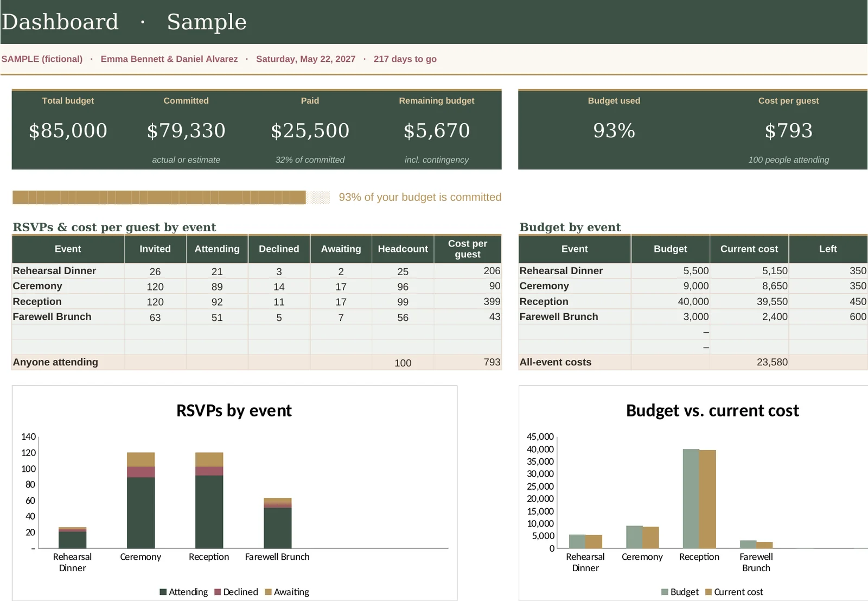Select Reception row label in RSVP table
This screenshot has height=601, width=868.
click(37, 301)
